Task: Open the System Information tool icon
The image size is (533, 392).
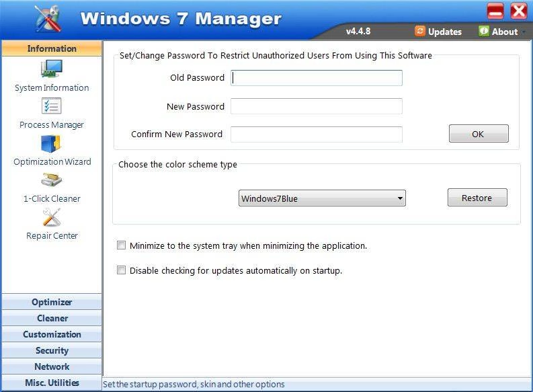Action: (52, 69)
